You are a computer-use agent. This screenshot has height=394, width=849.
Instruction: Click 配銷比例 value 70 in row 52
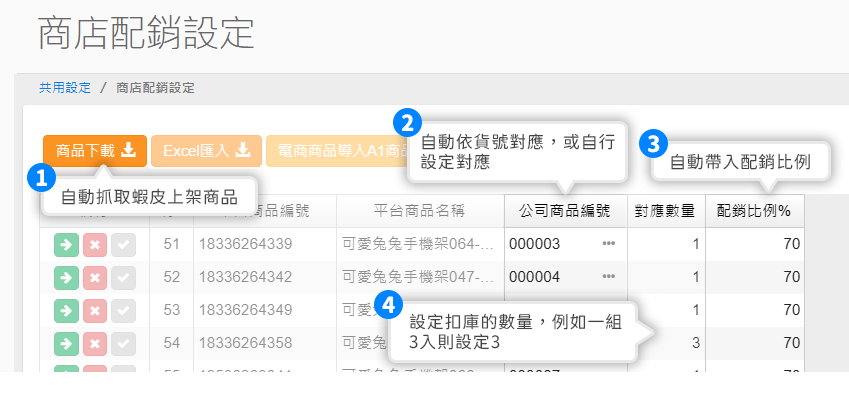[x=754, y=277]
